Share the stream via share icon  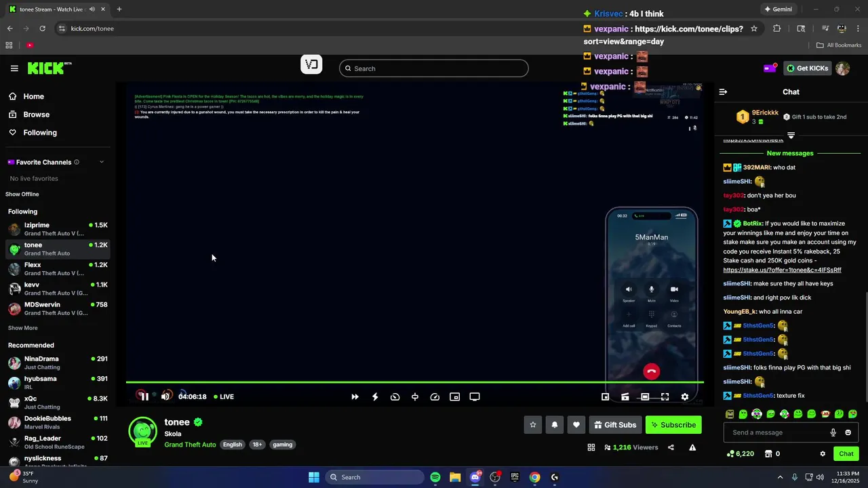(x=671, y=447)
